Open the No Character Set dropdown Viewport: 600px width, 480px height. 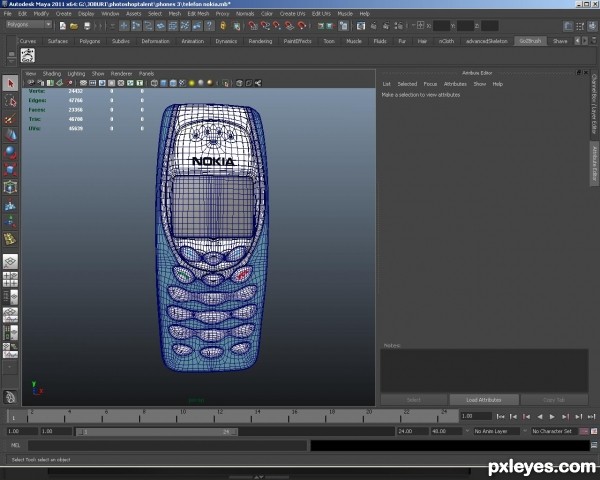click(554, 431)
